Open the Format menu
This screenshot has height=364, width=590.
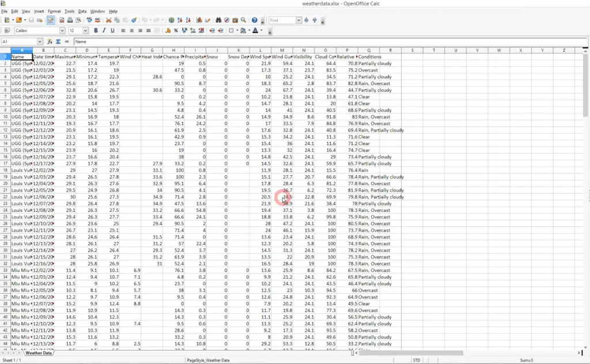[54, 11]
